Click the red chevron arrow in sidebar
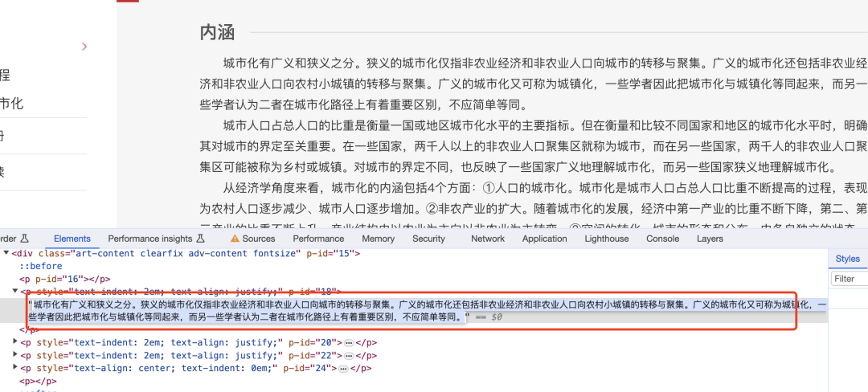Image resolution: width=868 pixels, height=392 pixels. [x=84, y=47]
